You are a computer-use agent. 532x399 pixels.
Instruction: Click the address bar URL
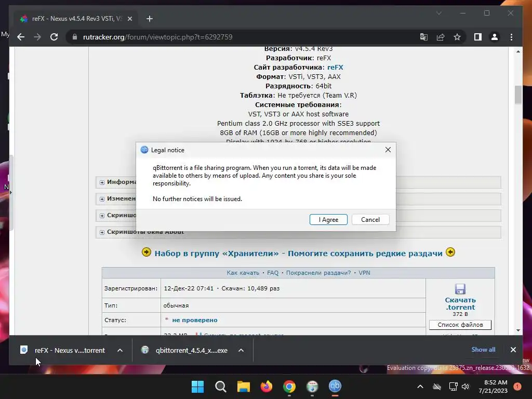point(158,37)
